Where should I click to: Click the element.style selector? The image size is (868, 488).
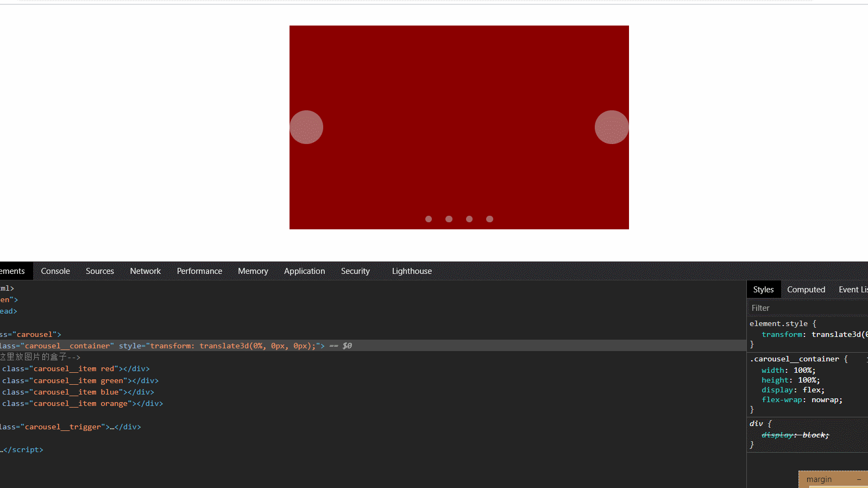coord(778,323)
